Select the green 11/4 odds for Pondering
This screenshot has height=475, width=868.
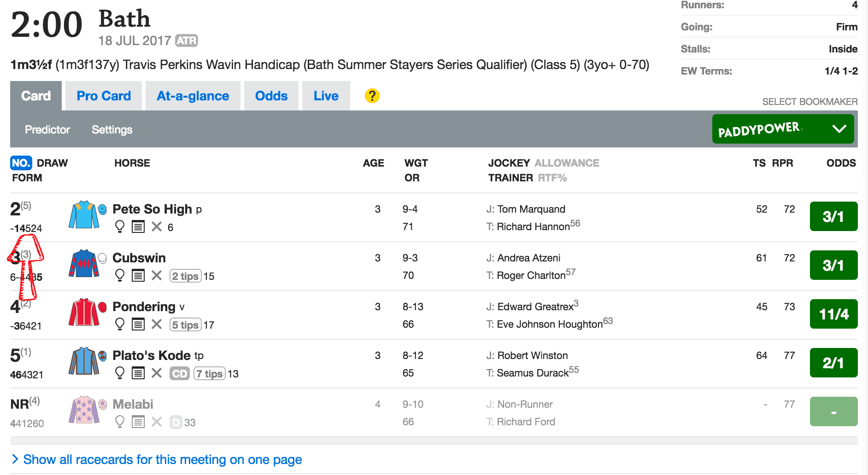[833, 314]
